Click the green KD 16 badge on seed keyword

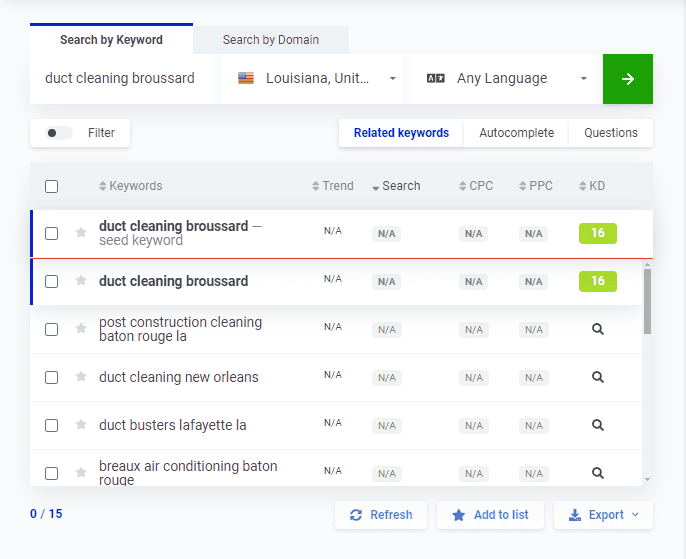pyautogui.click(x=597, y=233)
